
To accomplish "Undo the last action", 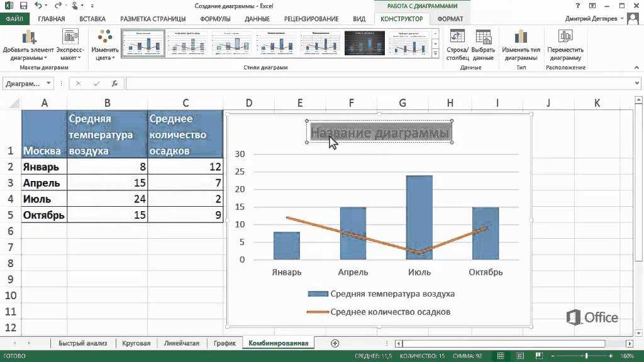I will 38,6.
